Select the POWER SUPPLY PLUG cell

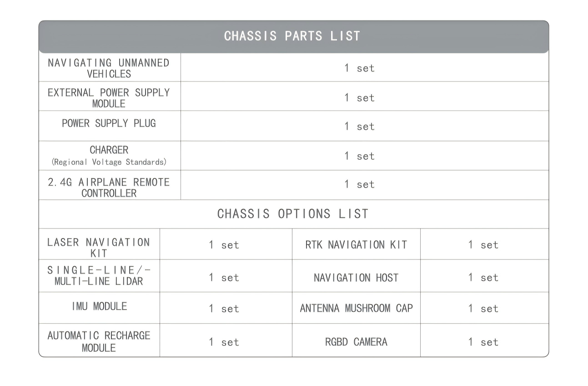point(109,123)
